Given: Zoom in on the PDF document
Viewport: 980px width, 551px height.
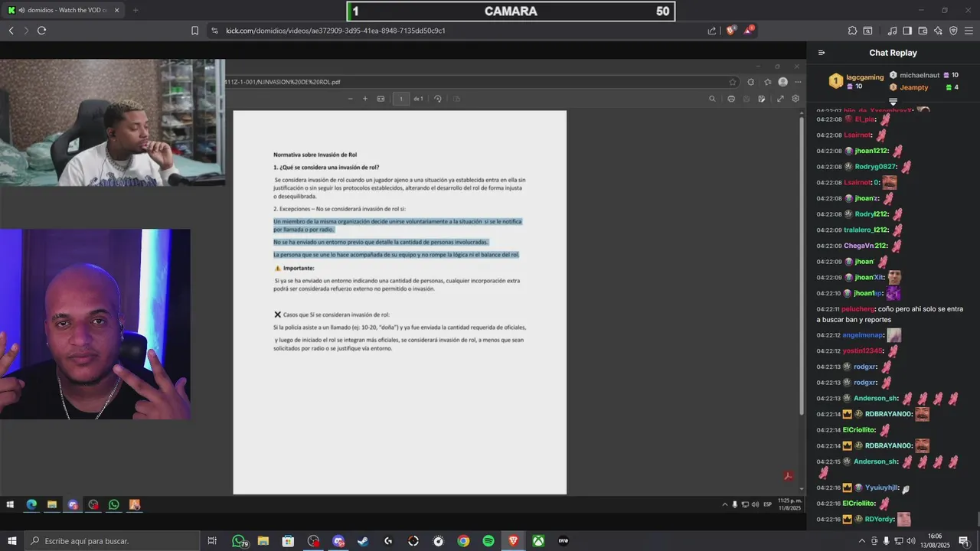Looking at the screenshot, I should tap(365, 99).
